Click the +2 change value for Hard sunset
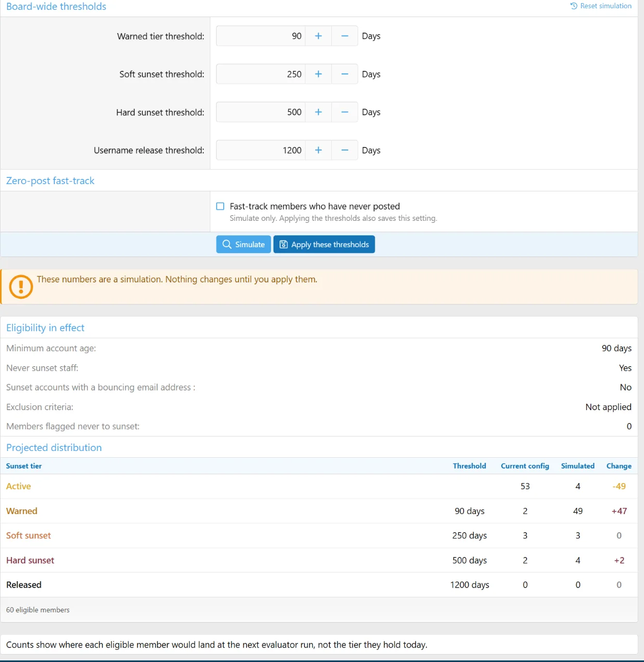644x662 pixels. tap(619, 560)
